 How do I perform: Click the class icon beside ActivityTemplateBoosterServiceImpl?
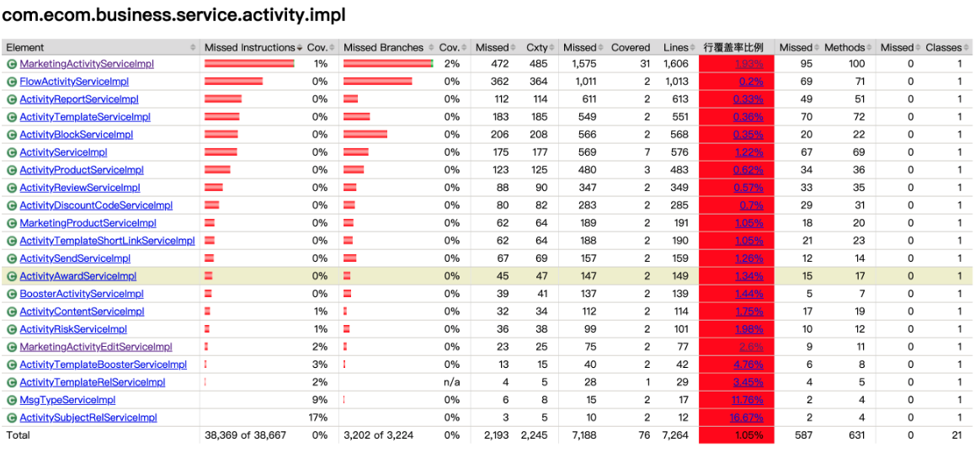(x=11, y=365)
